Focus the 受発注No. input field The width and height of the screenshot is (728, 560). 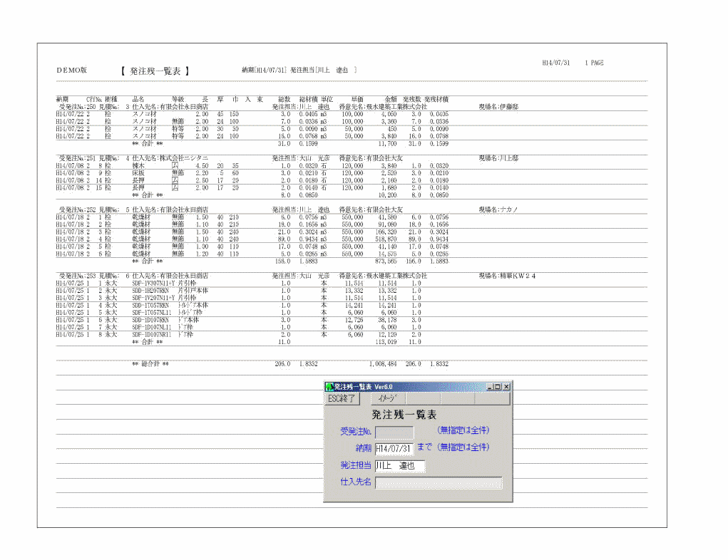394,432
